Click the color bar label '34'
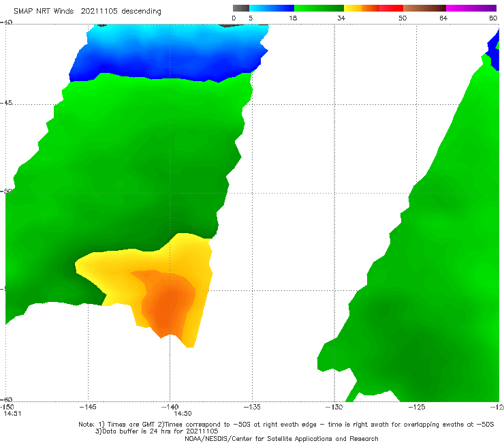This screenshot has height=443, width=504. 341,18
